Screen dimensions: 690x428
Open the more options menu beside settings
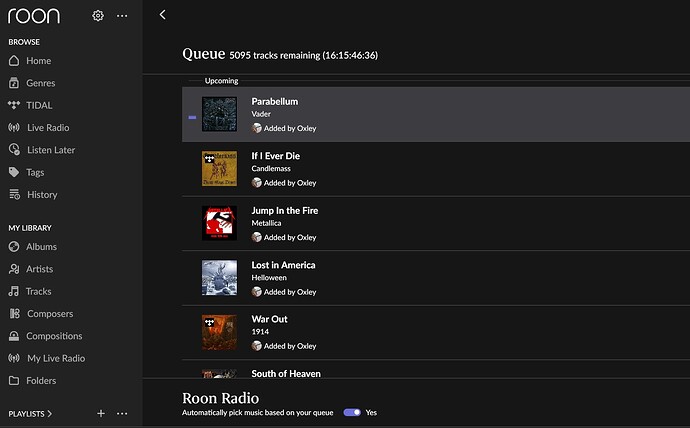[122, 16]
